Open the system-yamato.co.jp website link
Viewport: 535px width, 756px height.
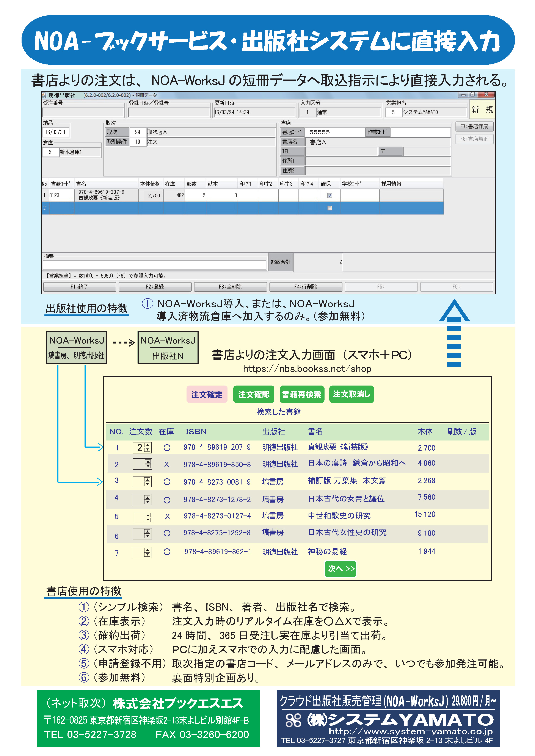(411, 732)
